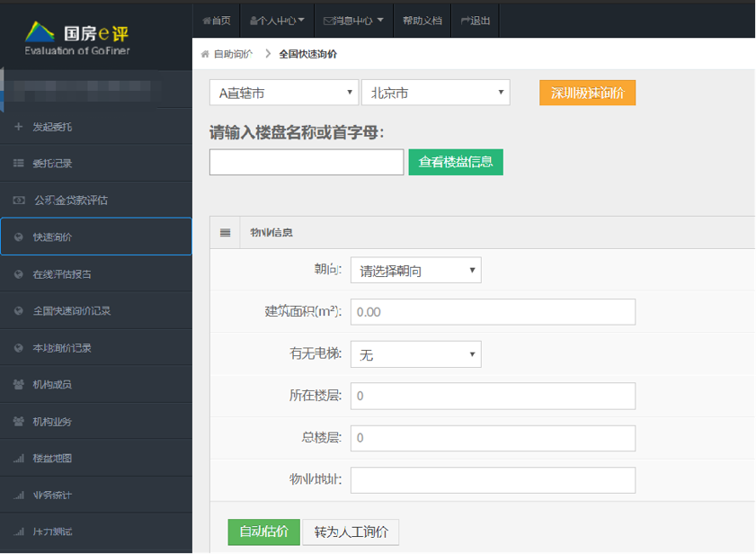Click the chart icon beside 楼盘地图

(x=18, y=459)
